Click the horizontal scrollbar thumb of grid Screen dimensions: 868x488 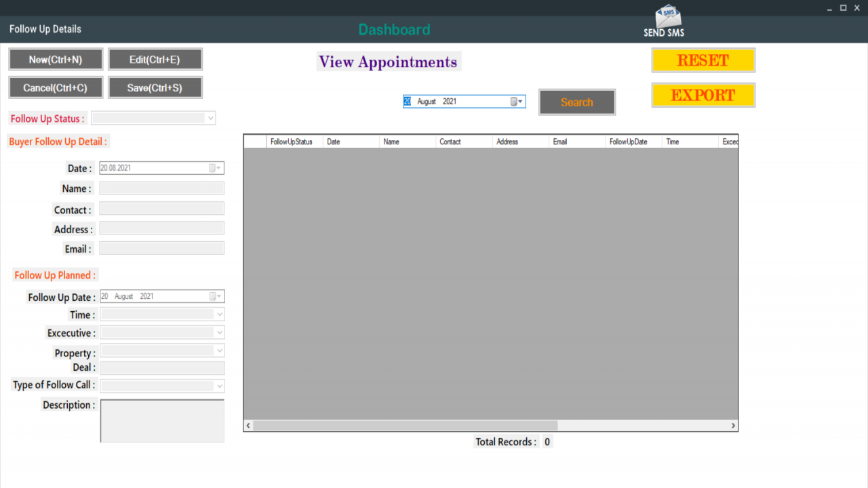point(406,426)
